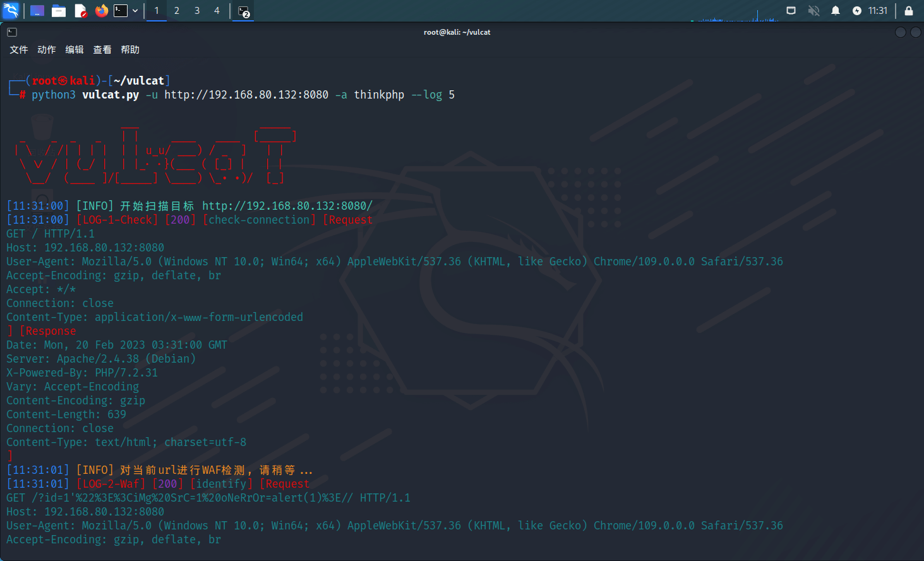Expand the terminal launcher dropdown arrow
The height and width of the screenshot is (561, 924).
tap(135, 11)
